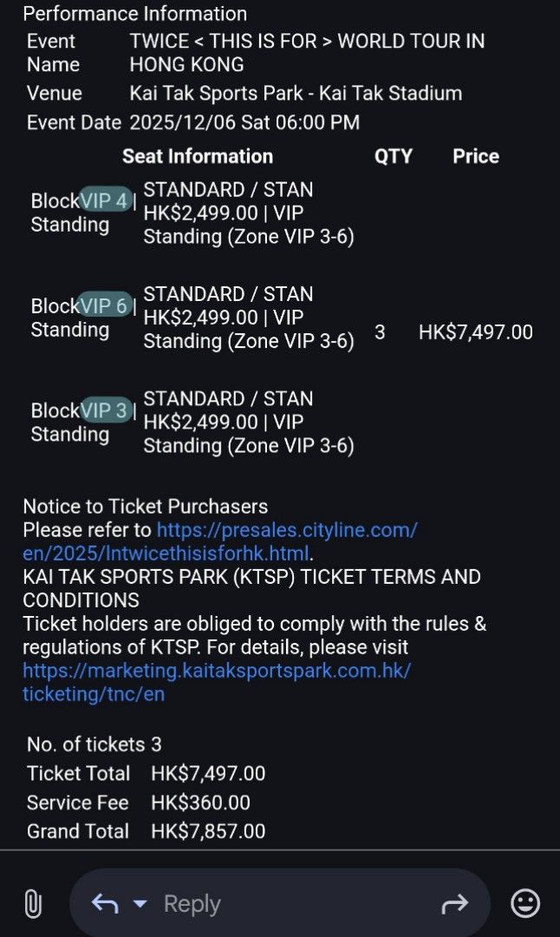The width and height of the screenshot is (560, 937).
Task: Tap the forward arrow icon
Action: coord(455,903)
